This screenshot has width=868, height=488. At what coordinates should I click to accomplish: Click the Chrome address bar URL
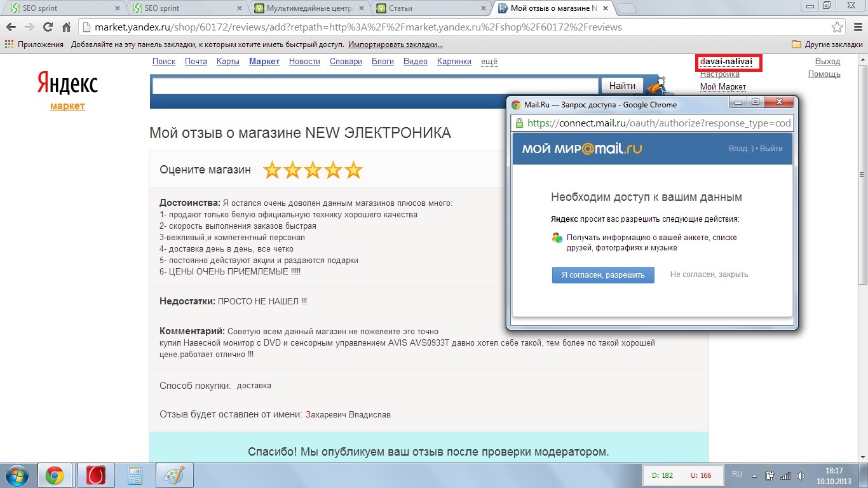(x=358, y=27)
